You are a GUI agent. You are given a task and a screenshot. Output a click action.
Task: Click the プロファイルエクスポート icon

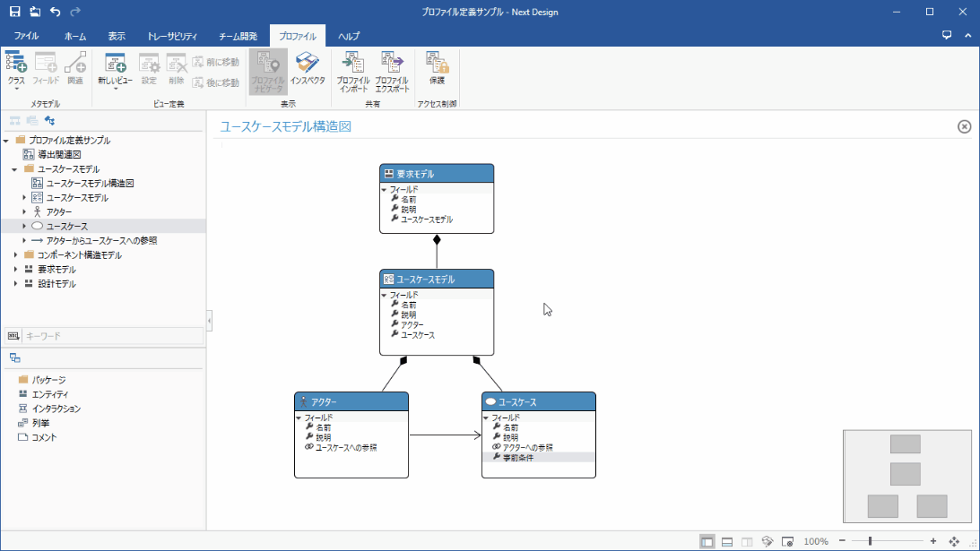[x=392, y=65]
